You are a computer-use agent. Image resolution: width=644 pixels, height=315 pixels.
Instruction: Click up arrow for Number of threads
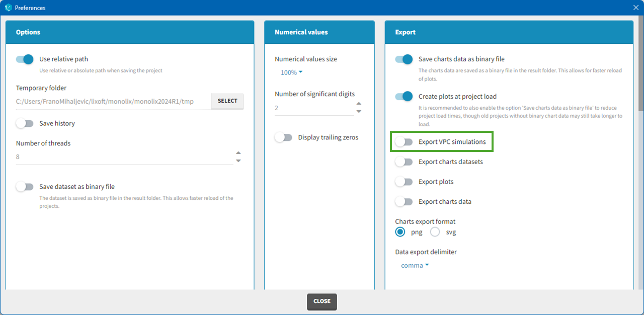238,153
